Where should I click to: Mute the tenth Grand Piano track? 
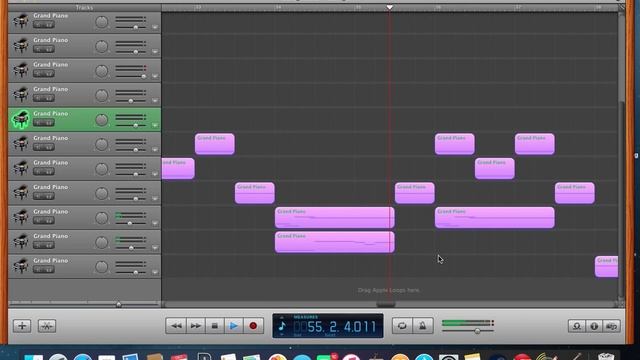click(x=39, y=245)
